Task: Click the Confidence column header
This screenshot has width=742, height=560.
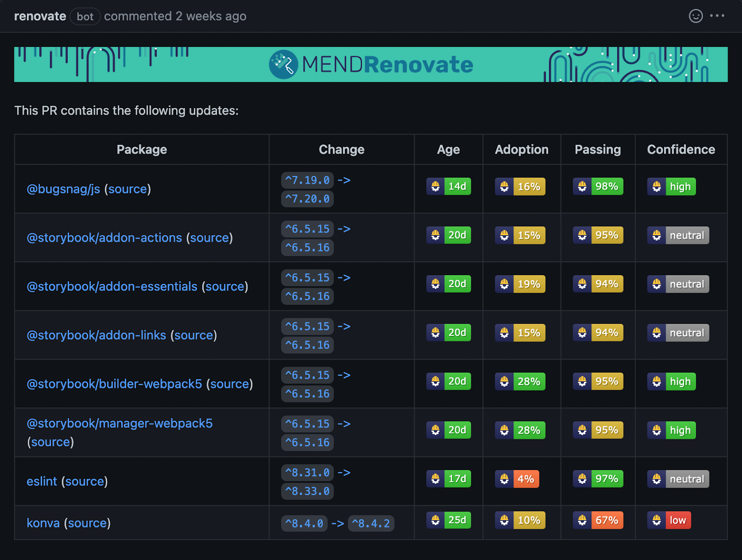Action: point(681,149)
